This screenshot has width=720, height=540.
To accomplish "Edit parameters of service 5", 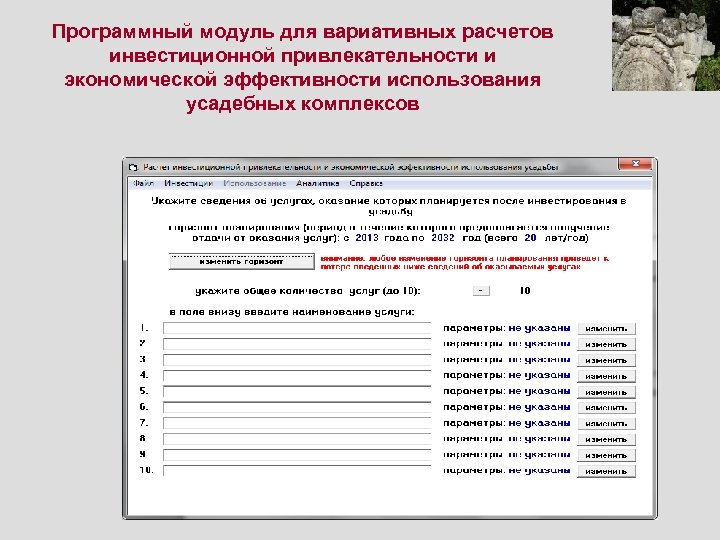I will [x=606, y=392].
